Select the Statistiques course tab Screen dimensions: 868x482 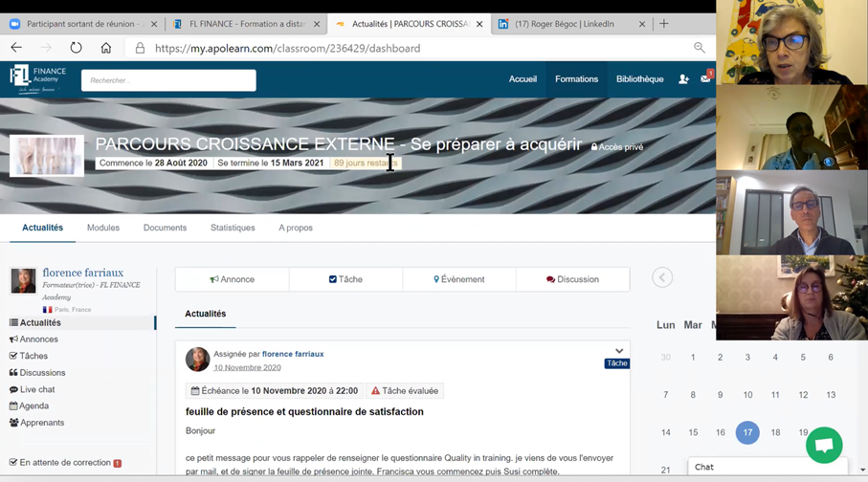pos(233,228)
